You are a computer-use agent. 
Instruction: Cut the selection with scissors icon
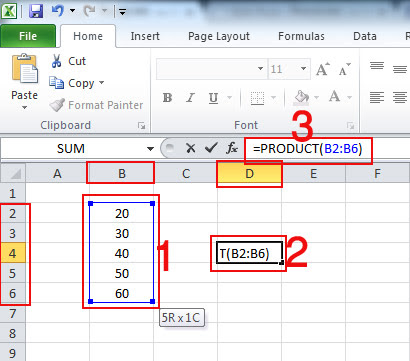(57, 61)
